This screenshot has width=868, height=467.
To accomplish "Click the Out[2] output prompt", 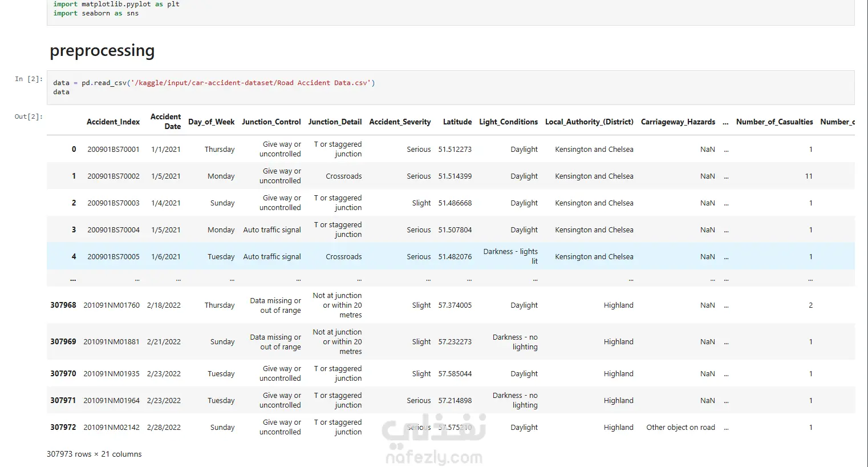I will (29, 116).
